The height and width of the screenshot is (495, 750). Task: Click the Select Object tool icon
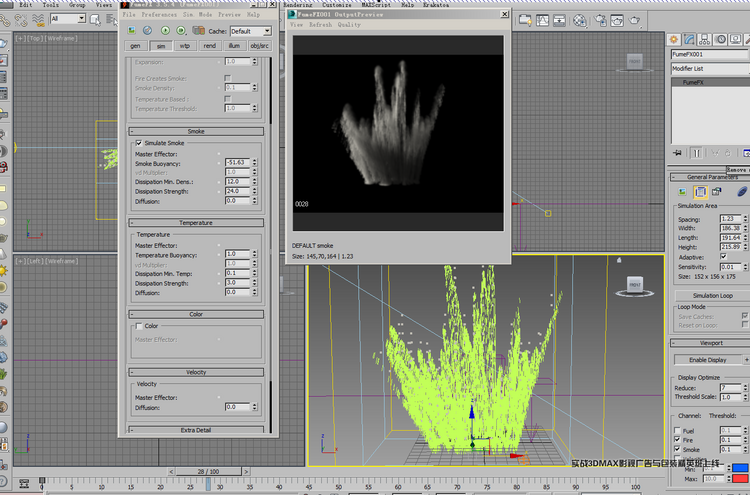pos(95,20)
